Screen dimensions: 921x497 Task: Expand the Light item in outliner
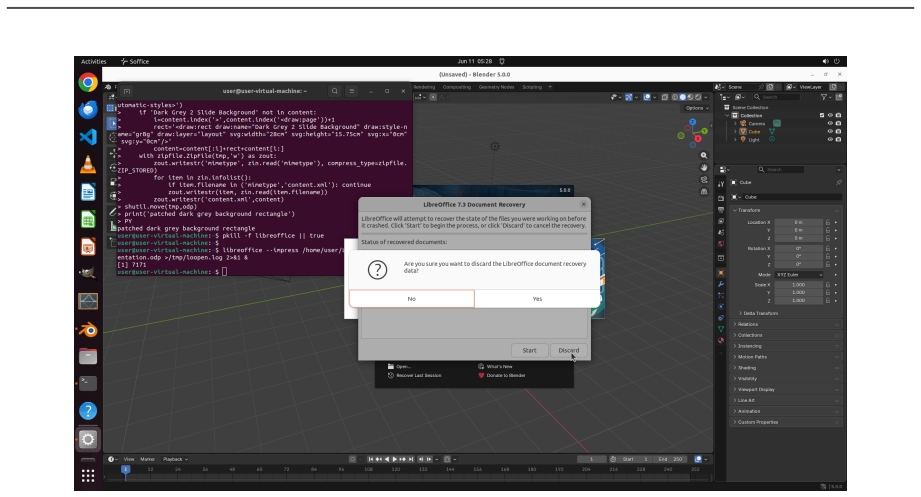(x=735, y=140)
